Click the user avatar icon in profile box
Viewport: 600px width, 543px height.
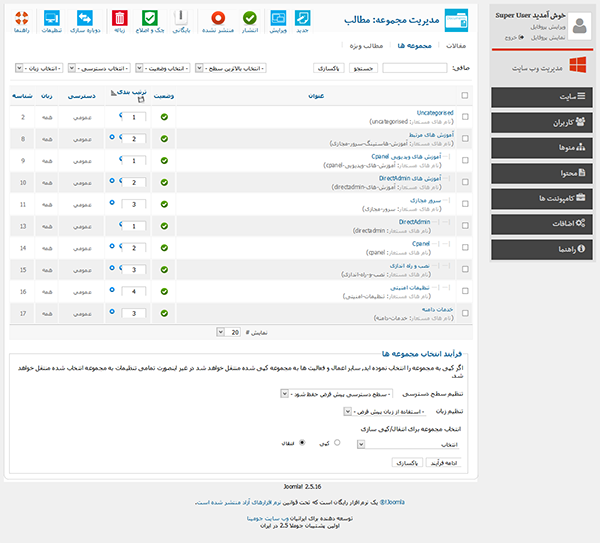tap(579, 26)
